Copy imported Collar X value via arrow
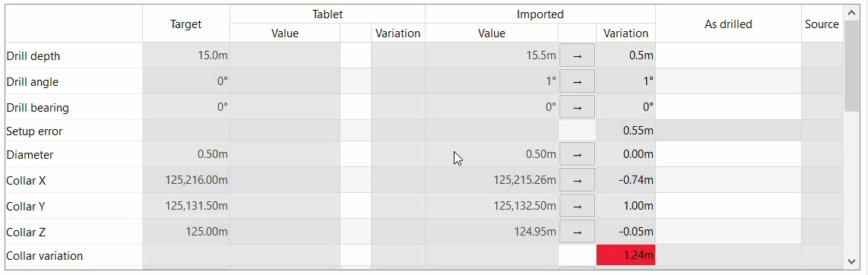This screenshot has height=275, width=868. (x=578, y=180)
